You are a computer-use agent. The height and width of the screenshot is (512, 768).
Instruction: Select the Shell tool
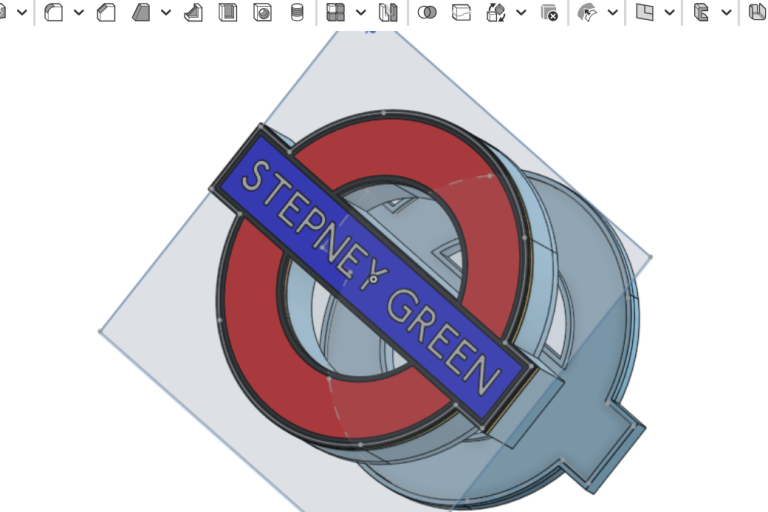(228, 12)
